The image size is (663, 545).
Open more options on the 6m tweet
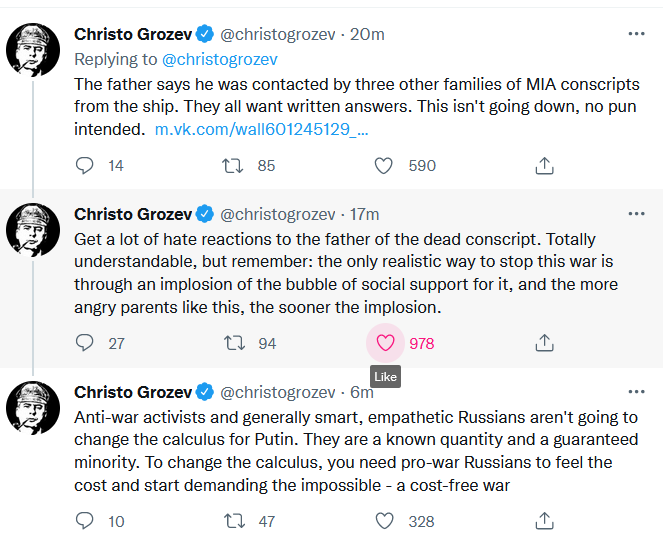636,392
